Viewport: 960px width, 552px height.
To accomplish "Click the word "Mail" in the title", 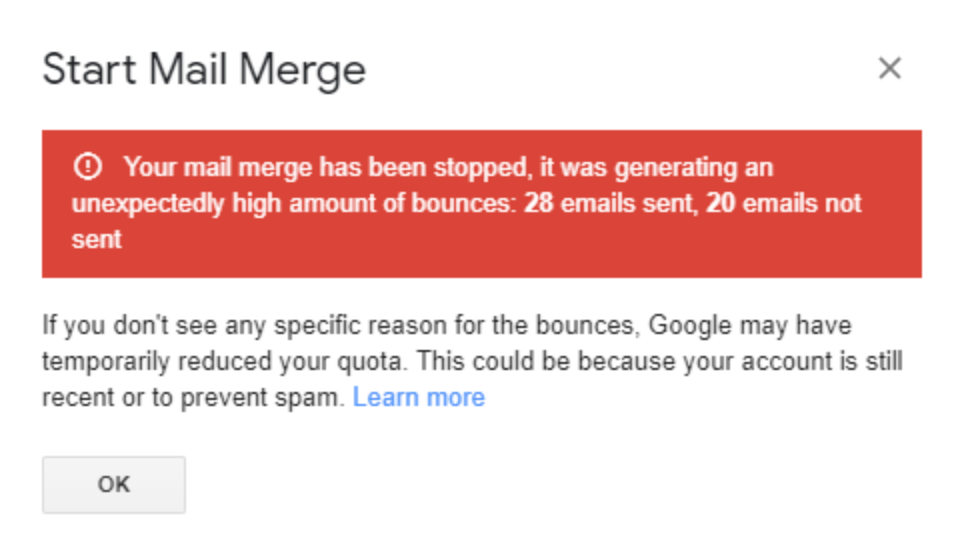I will [x=184, y=70].
